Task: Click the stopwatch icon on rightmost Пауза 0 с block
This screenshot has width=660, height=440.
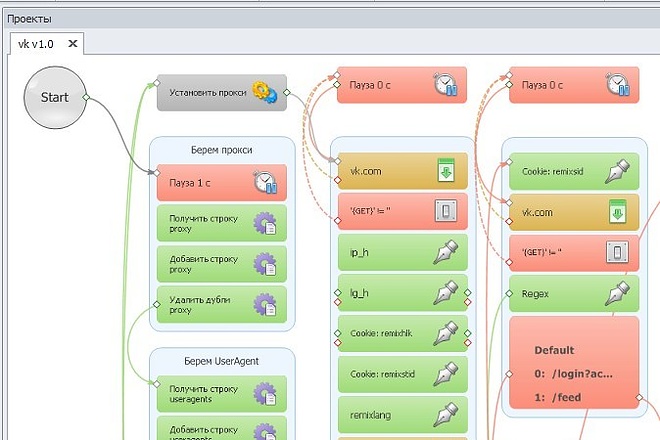Action: click(x=618, y=84)
